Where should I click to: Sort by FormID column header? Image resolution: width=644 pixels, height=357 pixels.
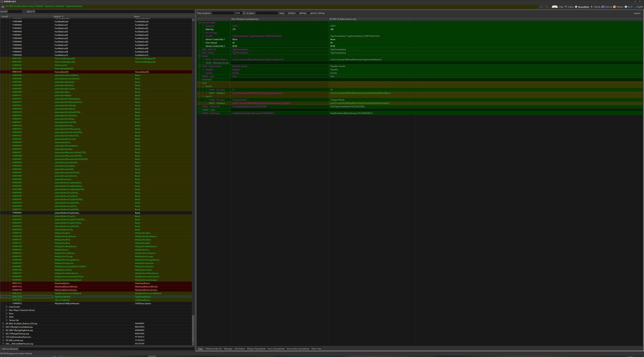pos(26,16)
